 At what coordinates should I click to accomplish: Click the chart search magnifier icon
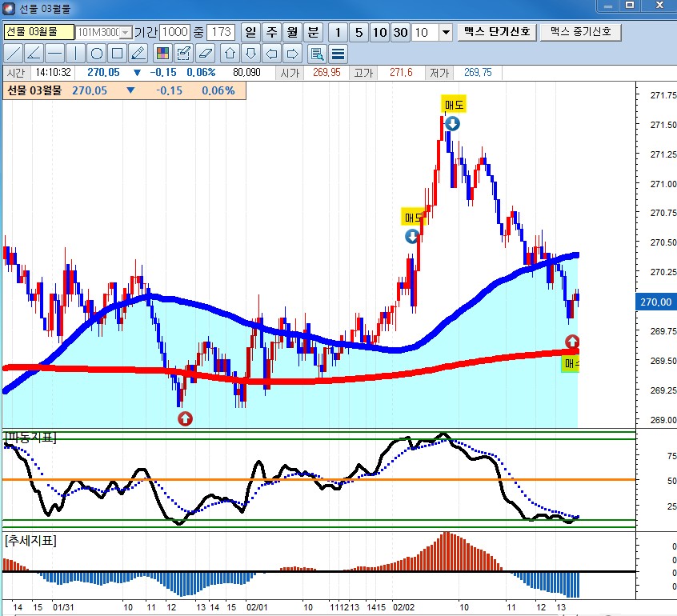318,54
